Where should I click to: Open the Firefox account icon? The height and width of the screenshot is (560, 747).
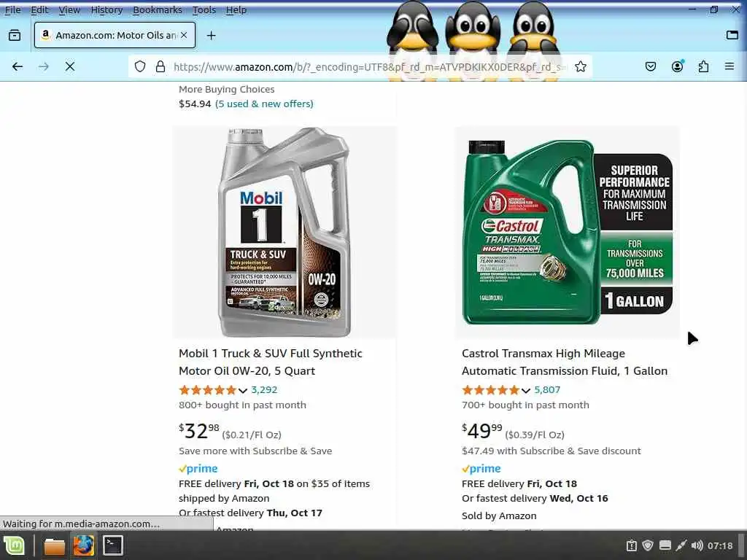(x=677, y=66)
